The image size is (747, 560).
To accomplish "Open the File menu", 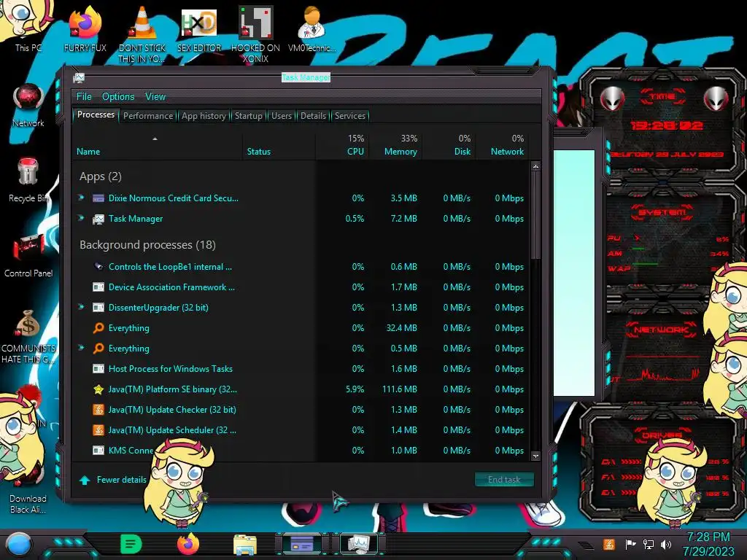I will 84,97.
